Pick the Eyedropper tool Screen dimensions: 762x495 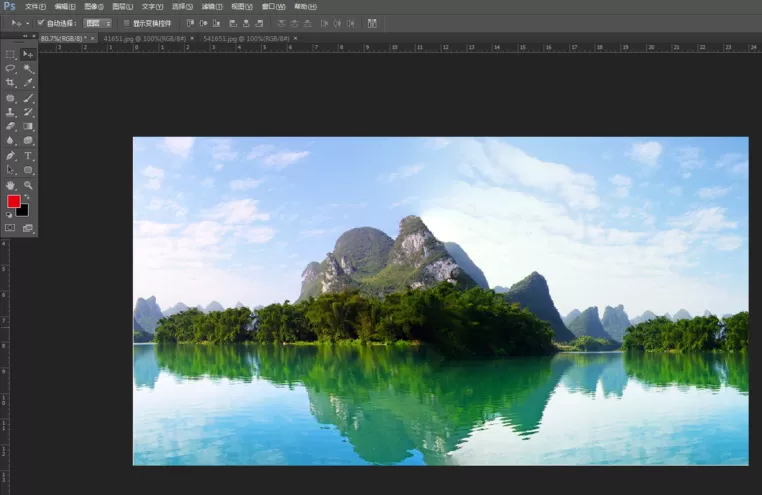(x=28, y=83)
